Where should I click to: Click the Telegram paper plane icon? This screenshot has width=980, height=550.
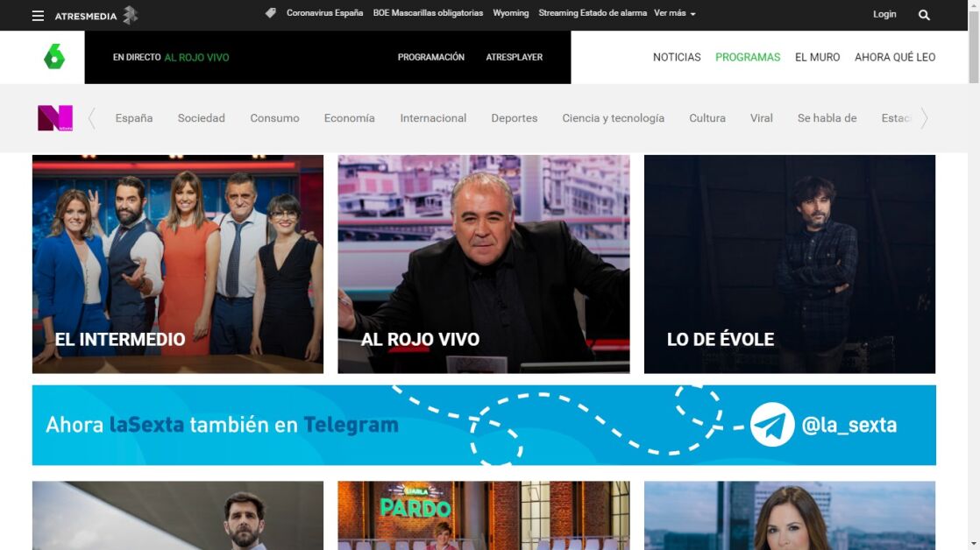[772, 425]
